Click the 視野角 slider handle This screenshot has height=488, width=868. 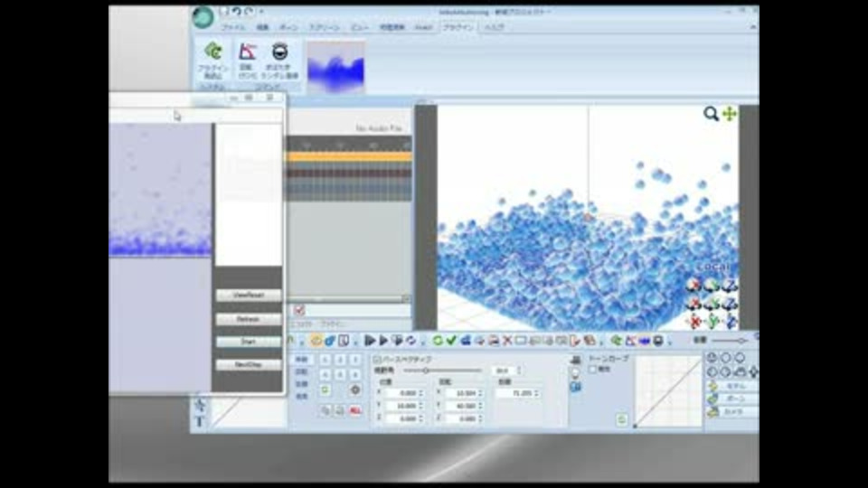426,371
